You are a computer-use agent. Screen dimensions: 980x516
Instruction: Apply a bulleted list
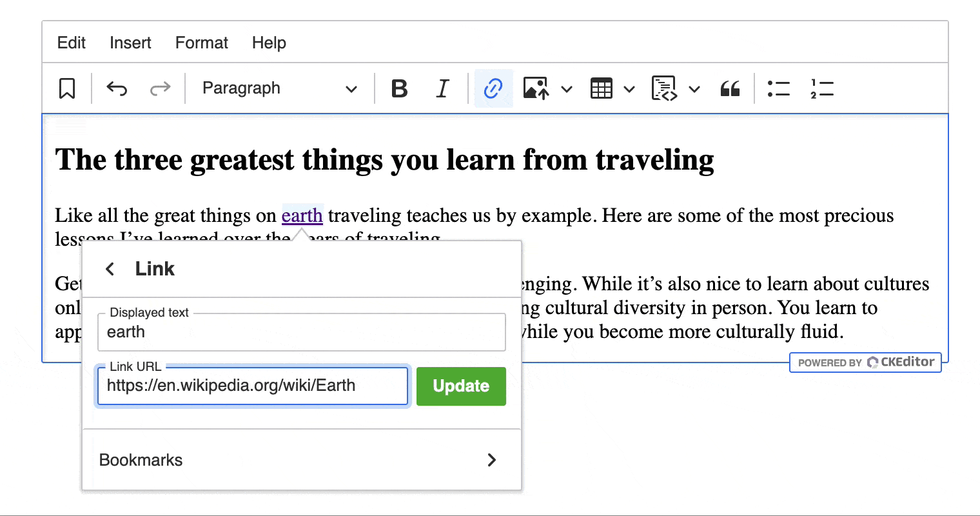tap(778, 88)
